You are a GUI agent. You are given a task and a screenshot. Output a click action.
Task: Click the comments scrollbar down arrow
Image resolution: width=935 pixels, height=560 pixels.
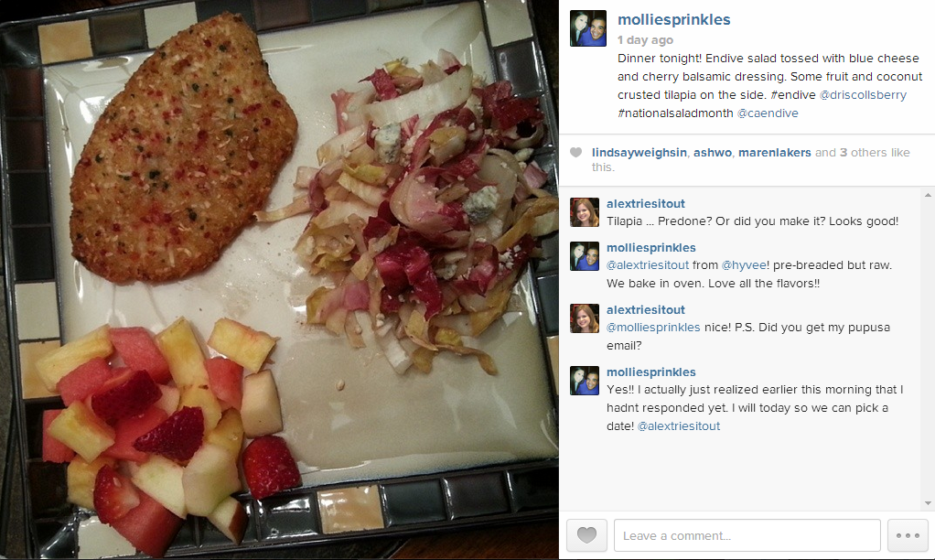point(928,503)
